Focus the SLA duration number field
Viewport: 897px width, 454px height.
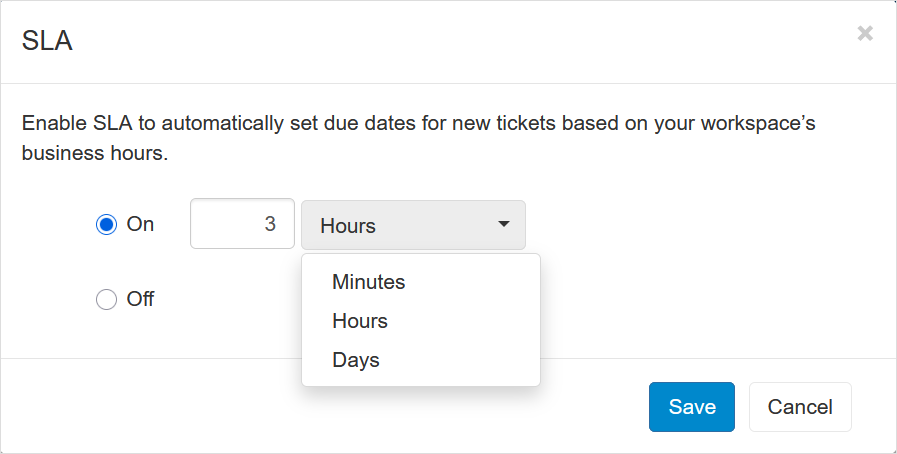242,225
